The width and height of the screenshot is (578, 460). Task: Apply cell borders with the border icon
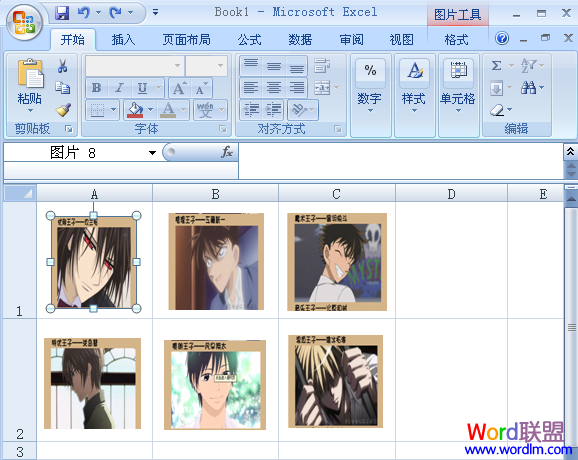[97, 110]
